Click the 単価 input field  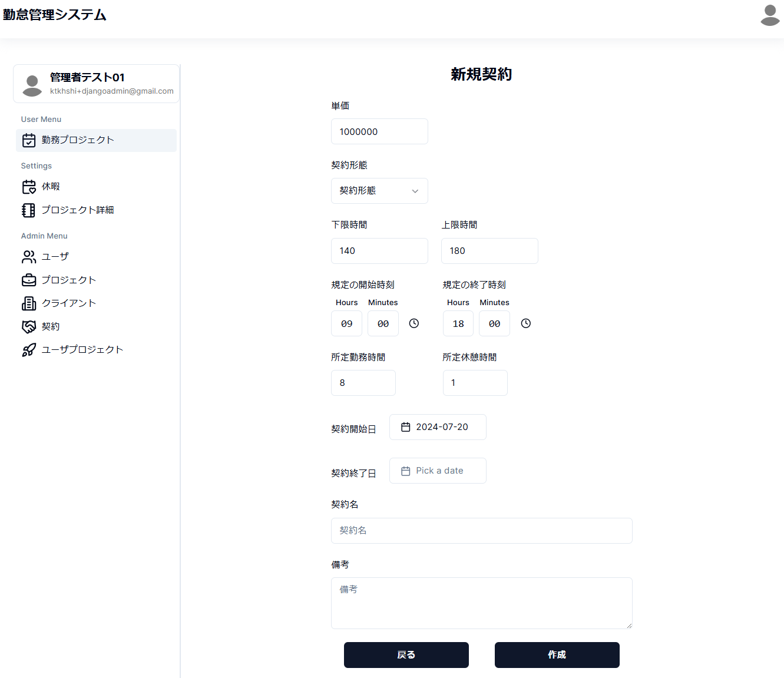click(379, 131)
